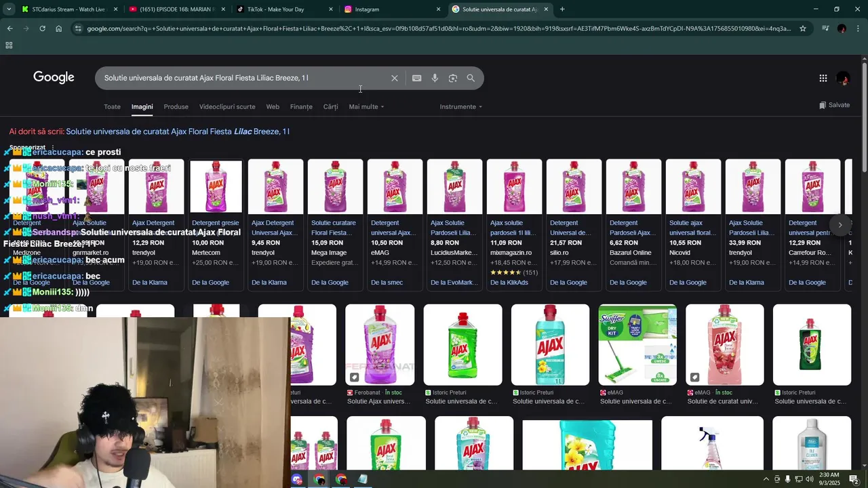868x488 pixels.
Task: Open the LucidiusMarket 8,80 RON product
Action: 454,224
